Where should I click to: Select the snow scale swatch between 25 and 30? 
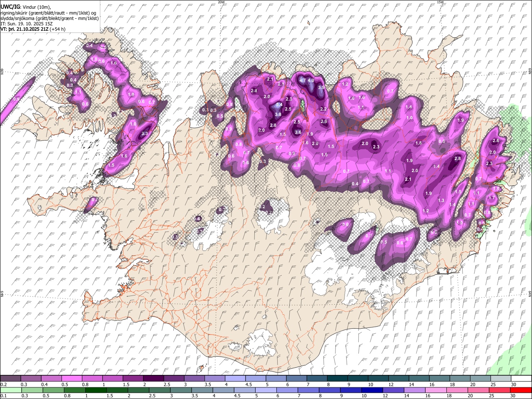500,378
